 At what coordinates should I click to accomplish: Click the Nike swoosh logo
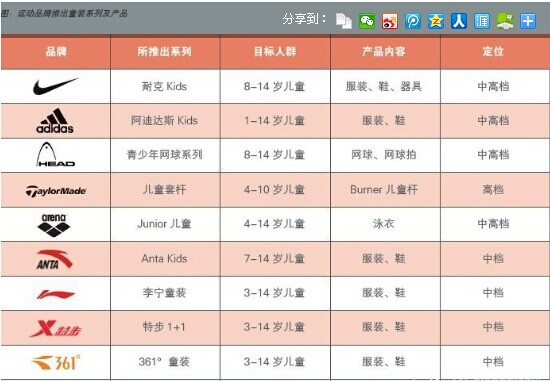(55, 86)
